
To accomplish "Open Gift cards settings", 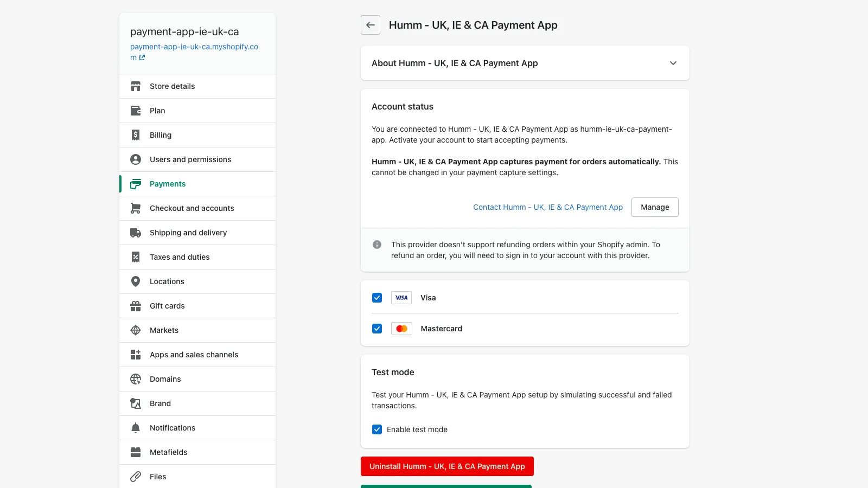I will 197,306.
